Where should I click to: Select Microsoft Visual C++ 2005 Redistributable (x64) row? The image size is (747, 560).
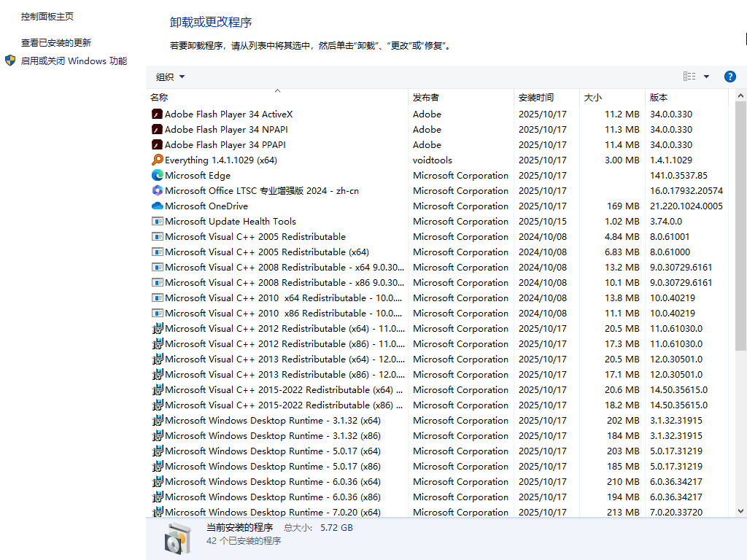coord(266,252)
